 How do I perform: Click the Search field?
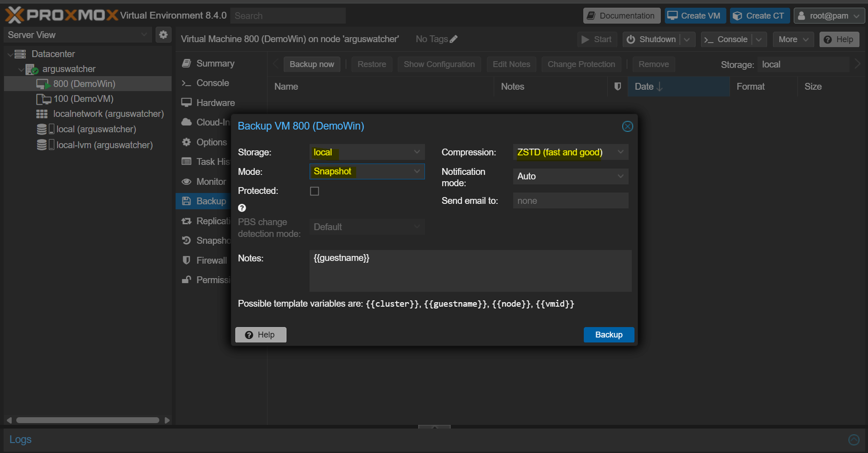pyautogui.click(x=288, y=16)
